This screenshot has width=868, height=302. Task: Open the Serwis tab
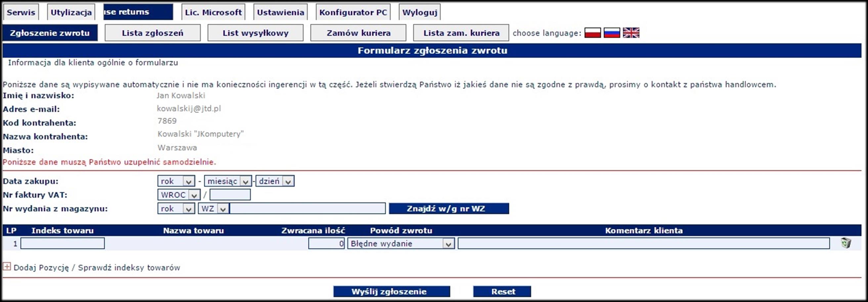coord(21,12)
